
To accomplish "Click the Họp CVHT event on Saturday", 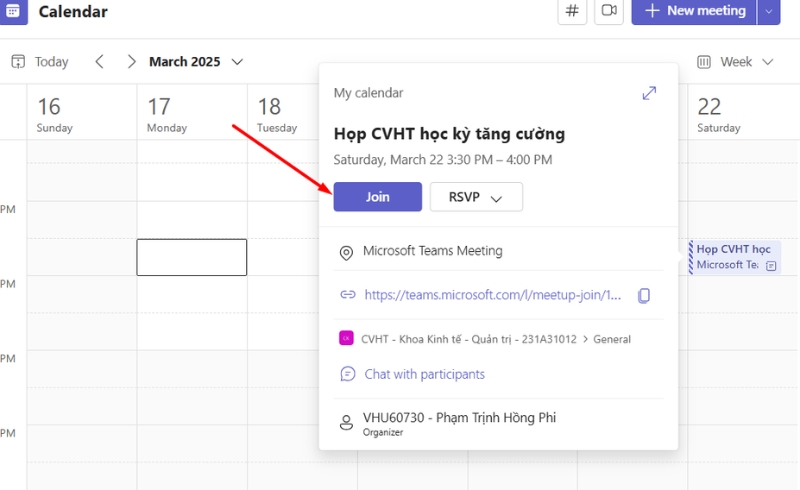I will tap(735, 257).
